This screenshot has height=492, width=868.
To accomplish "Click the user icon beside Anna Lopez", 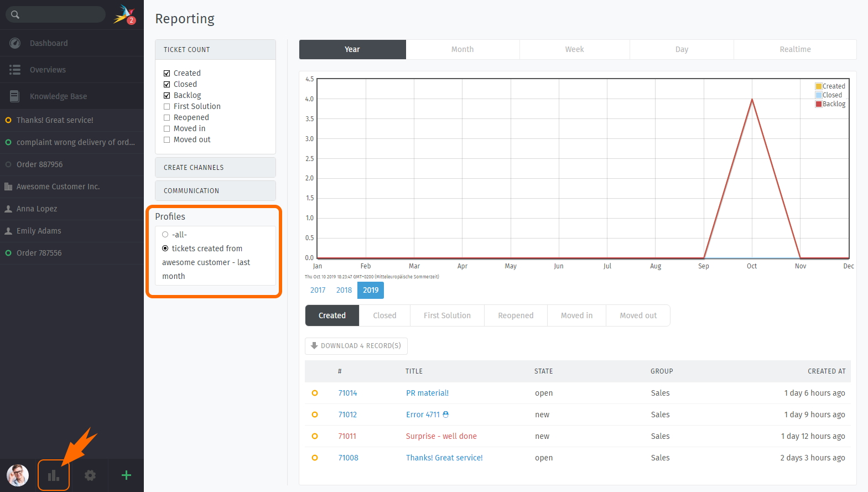I will point(8,209).
